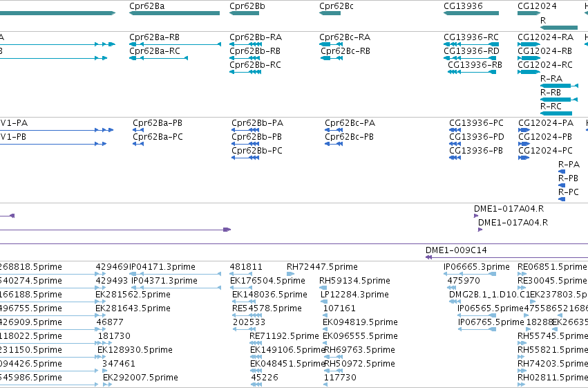
Task: Click the CG13936-RC transcript label
Action: click(x=471, y=37)
